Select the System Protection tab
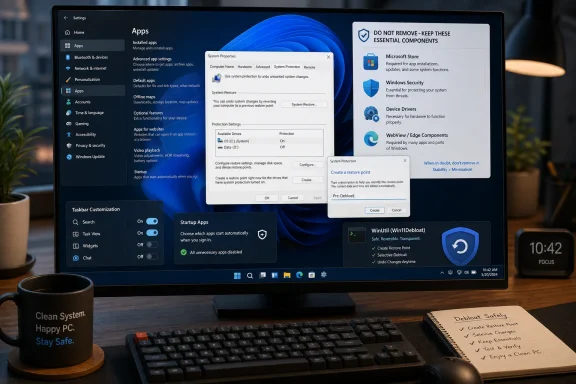The height and width of the screenshot is (384, 576). (x=287, y=67)
